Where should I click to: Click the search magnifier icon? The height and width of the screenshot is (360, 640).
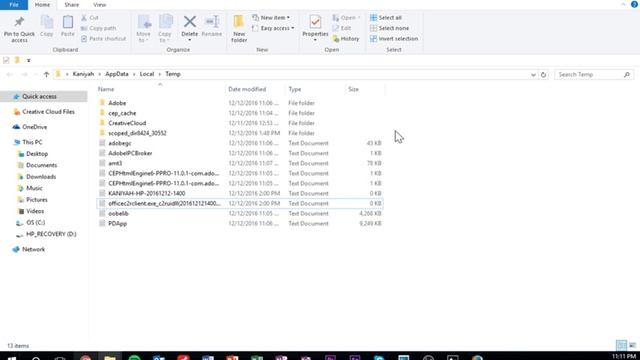[x=627, y=75]
